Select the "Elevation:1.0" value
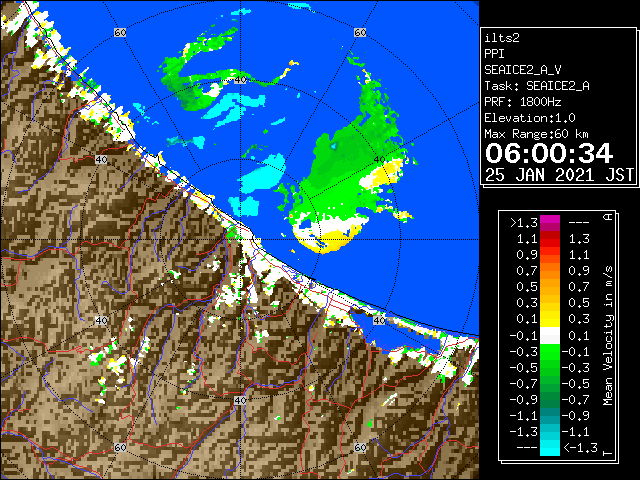Image resolution: width=640 pixels, height=480 pixels. 530,118
